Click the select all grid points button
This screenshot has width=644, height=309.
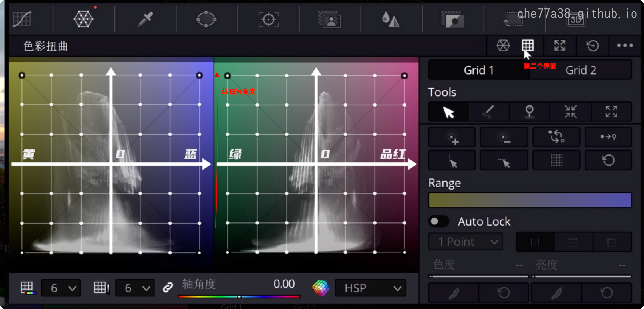coord(556,160)
